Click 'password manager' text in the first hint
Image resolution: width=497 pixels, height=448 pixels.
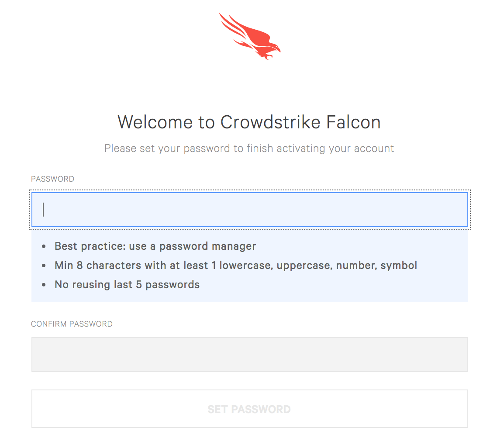207,246
